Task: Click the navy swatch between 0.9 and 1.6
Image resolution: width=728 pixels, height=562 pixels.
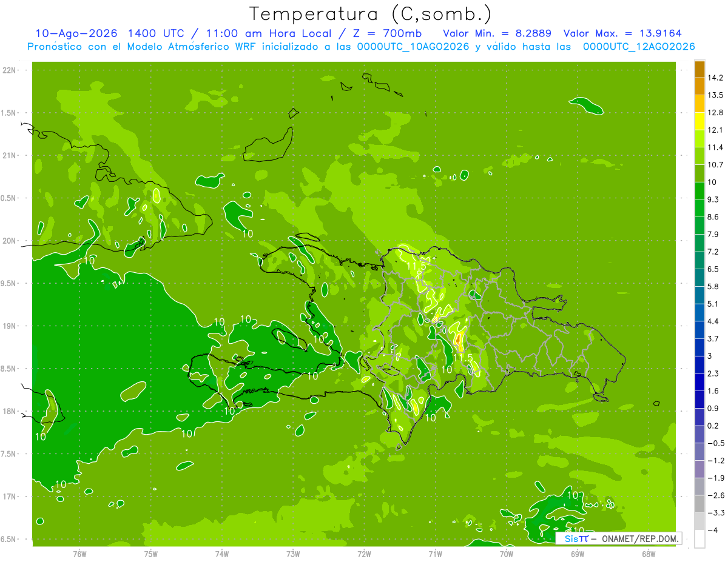Action: 699,400
